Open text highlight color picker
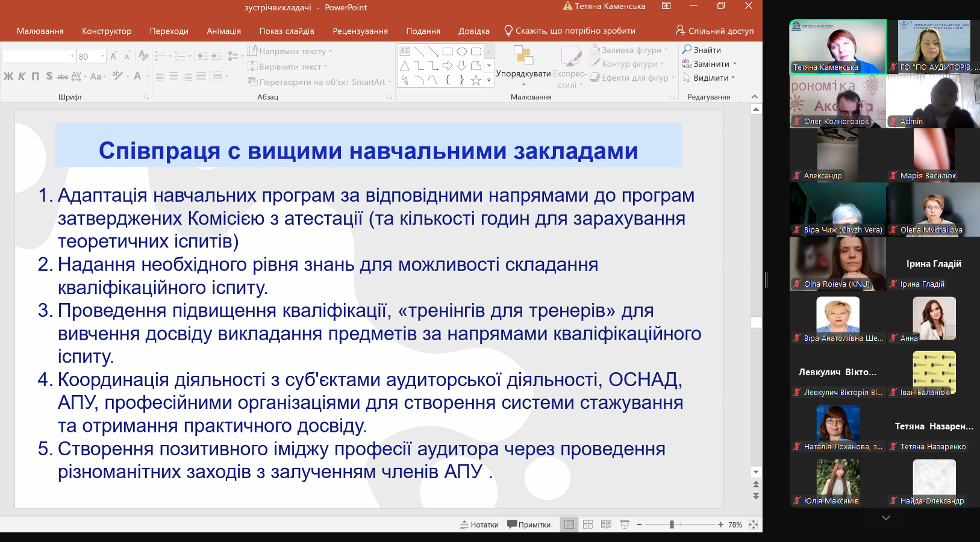The image size is (980, 542). pos(118,76)
